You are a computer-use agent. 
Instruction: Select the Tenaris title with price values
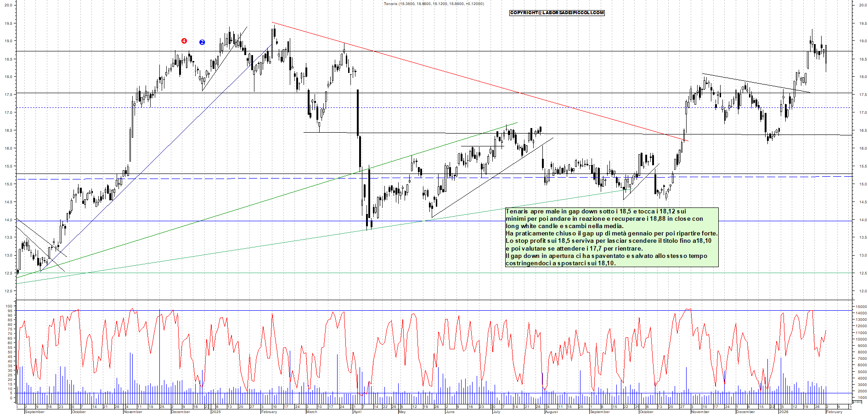pyautogui.click(x=434, y=4)
